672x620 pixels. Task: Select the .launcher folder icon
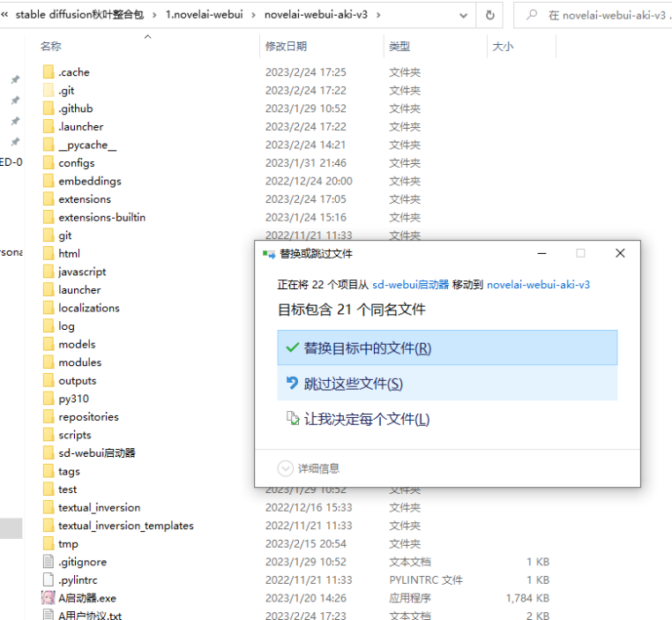pos(49,126)
